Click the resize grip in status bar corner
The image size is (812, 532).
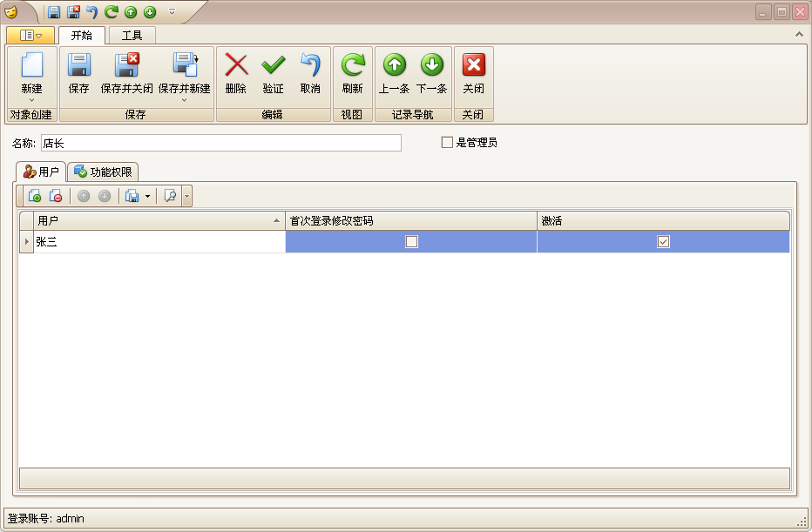click(x=803, y=522)
